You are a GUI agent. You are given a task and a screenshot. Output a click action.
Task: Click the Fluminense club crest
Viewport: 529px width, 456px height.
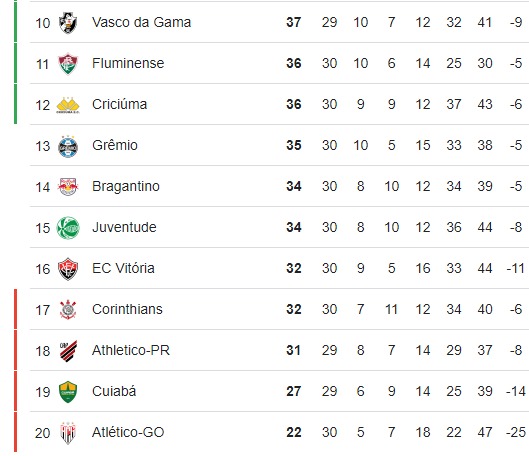68,63
